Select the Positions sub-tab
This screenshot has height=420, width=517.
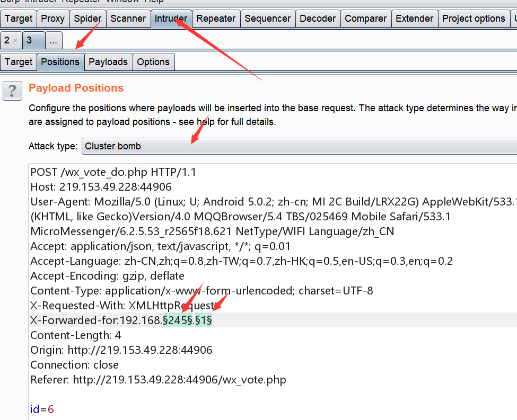point(60,62)
